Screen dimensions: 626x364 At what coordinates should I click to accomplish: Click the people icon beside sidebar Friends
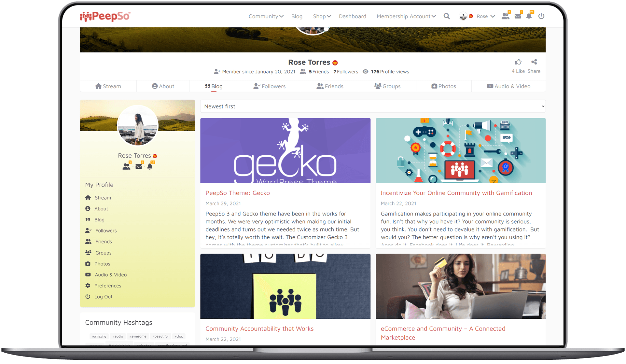click(88, 242)
